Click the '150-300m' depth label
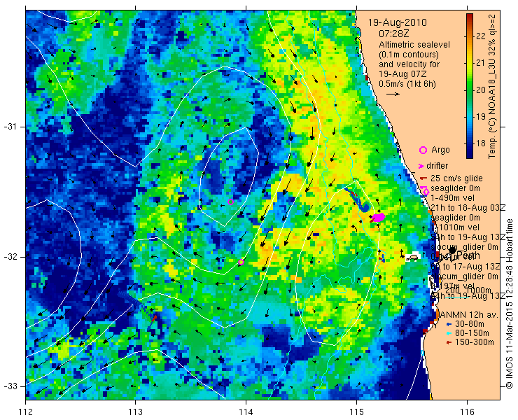This screenshot has height=420, width=518. click(x=475, y=342)
